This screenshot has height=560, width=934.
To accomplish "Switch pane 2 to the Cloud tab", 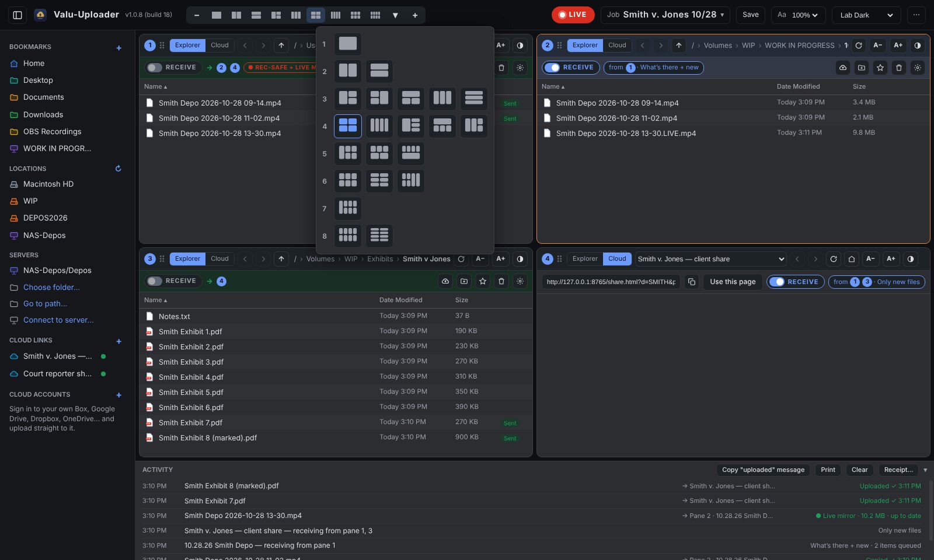I will click(x=617, y=45).
